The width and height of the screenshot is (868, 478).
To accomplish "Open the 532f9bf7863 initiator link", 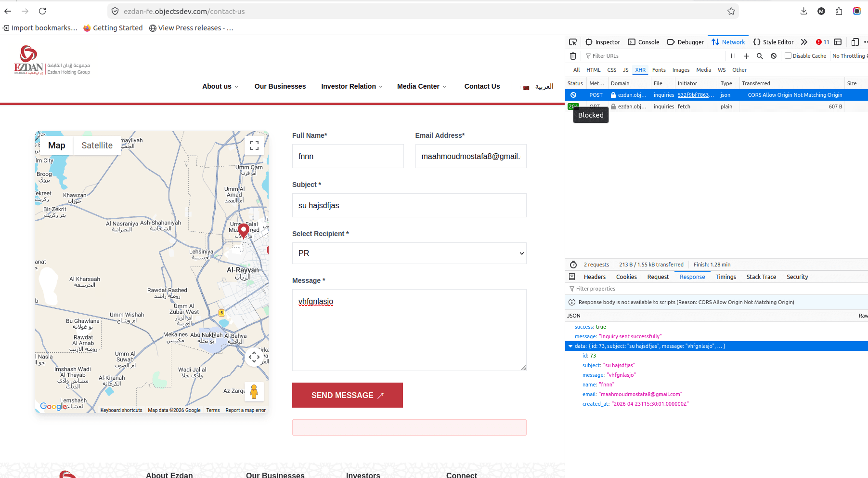I will [696, 95].
